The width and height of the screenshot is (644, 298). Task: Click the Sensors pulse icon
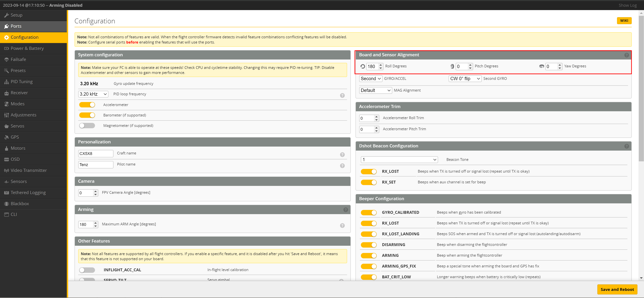(7, 182)
